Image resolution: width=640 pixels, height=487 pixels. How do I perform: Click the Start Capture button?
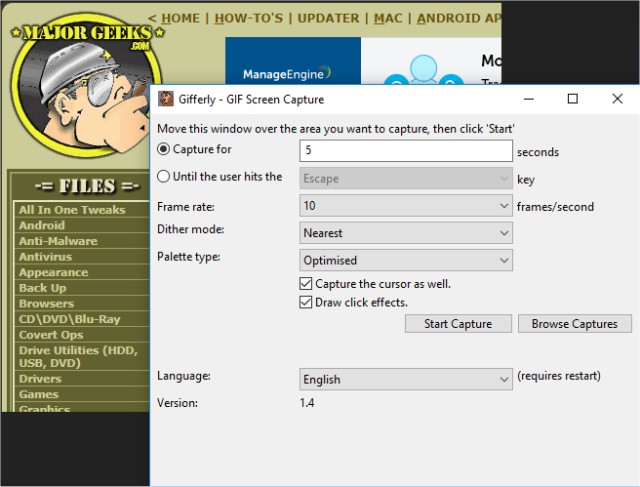pyautogui.click(x=458, y=324)
